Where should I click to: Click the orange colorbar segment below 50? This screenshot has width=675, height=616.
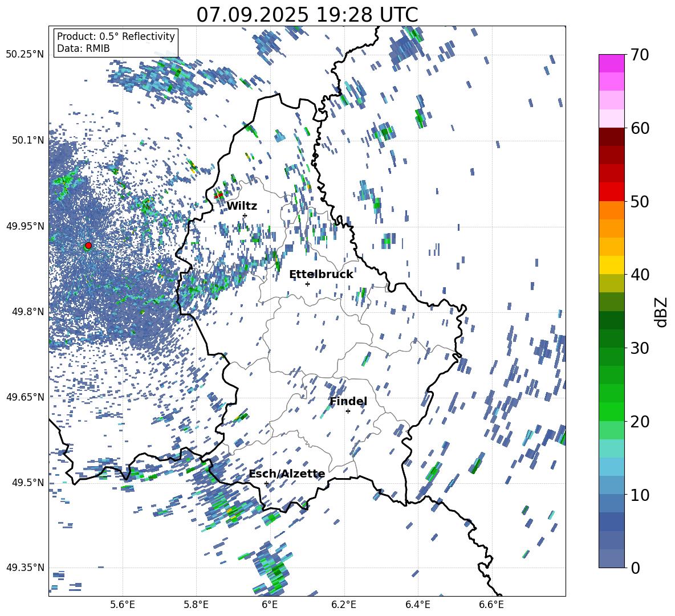click(x=611, y=210)
